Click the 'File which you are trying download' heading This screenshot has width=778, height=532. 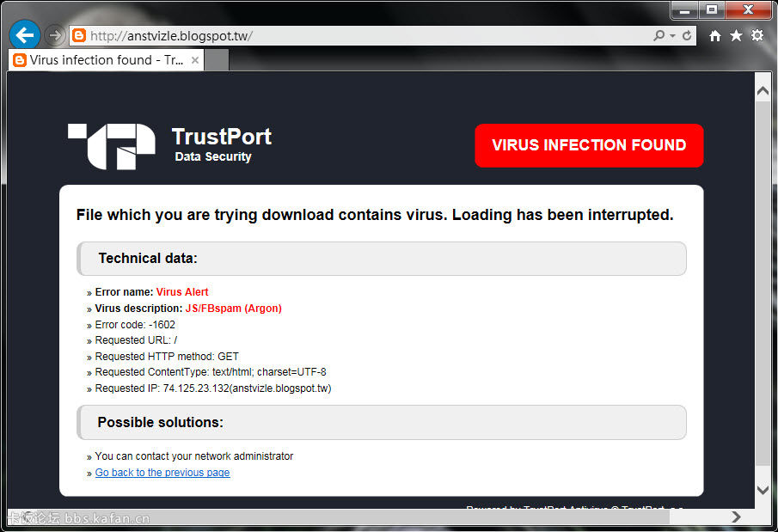click(x=375, y=215)
